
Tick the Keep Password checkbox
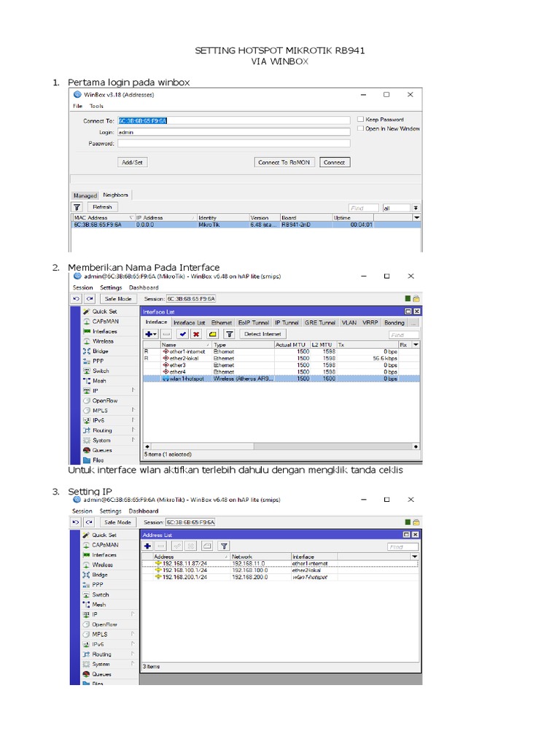(360, 119)
